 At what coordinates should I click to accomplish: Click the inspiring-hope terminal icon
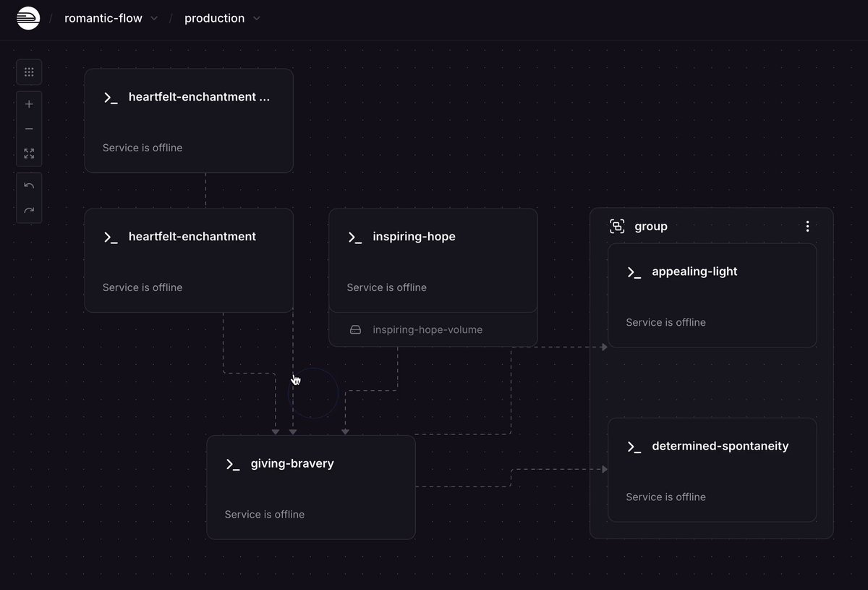[x=354, y=237]
